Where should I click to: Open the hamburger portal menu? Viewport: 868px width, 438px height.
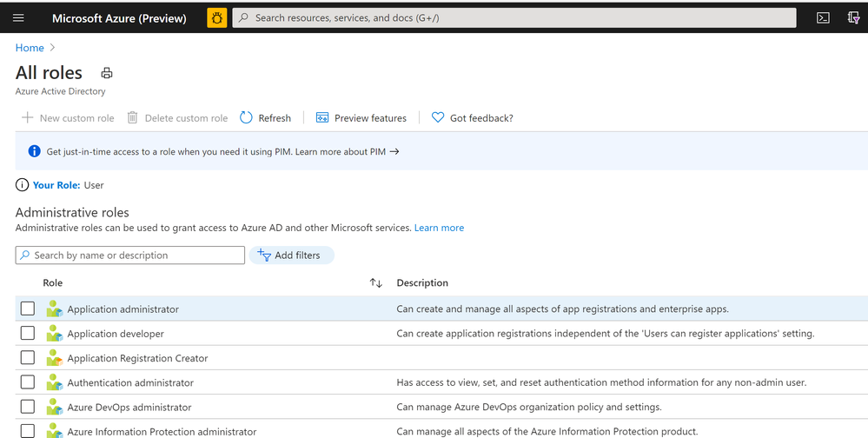click(x=18, y=17)
